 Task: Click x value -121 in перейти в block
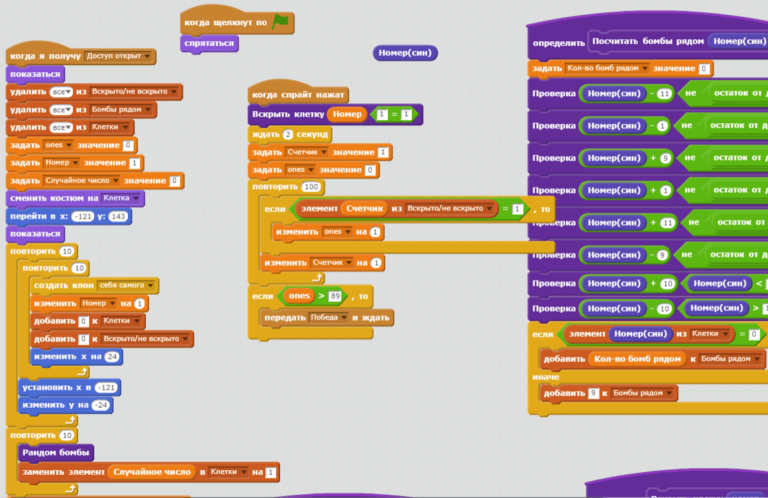(82, 216)
